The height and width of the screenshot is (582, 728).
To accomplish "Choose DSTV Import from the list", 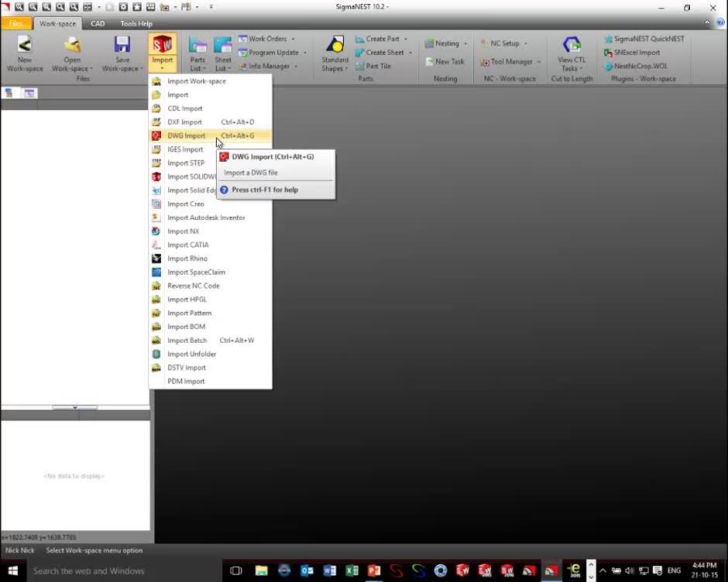I will click(x=187, y=368).
